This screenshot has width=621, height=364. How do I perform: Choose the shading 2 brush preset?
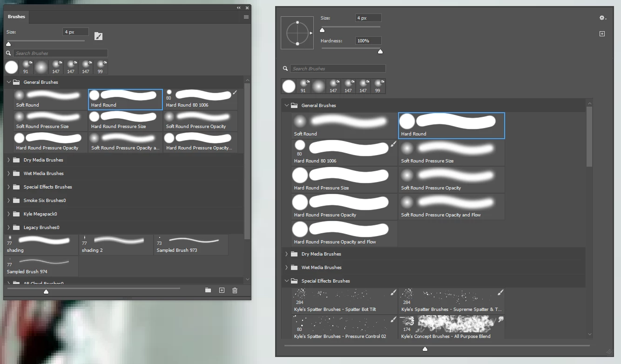pyautogui.click(x=116, y=244)
